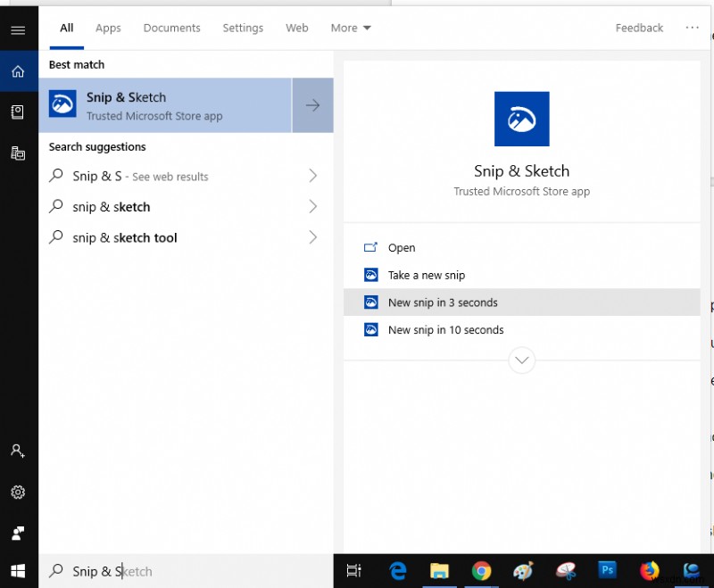Image resolution: width=714 pixels, height=588 pixels.
Task: Open Paint 3D from the taskbar
Action: (x=523, y=571)
